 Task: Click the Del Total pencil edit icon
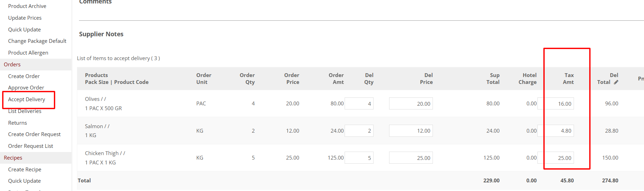pyautogui.click(x=616, y=82)
